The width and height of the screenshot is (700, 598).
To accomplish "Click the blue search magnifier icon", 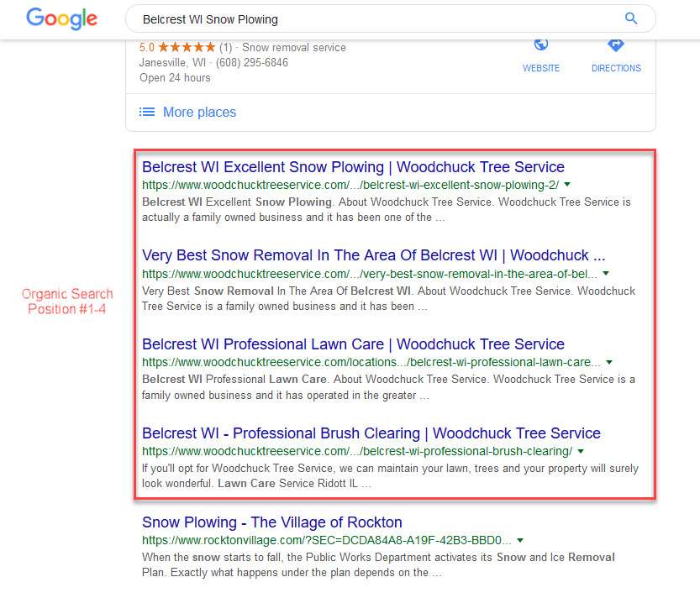I will (631, 18).
